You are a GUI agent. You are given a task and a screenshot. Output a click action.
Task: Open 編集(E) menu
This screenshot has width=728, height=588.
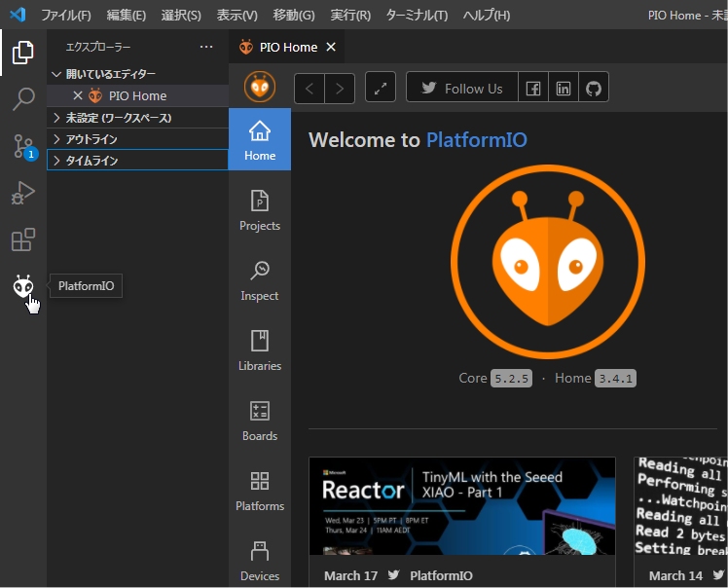coord(126,15)
